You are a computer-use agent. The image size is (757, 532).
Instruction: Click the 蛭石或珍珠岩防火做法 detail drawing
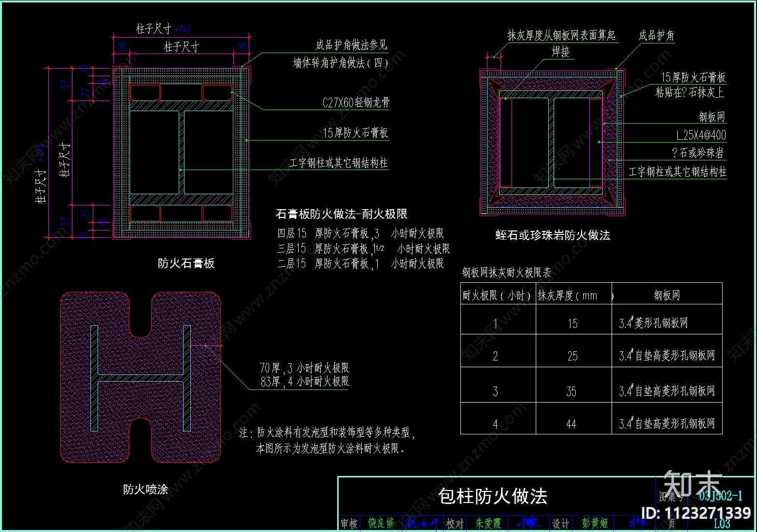click(551, 140)
